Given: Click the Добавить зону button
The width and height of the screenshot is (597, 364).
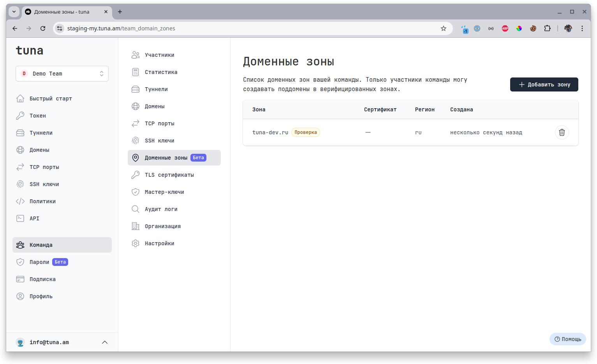Looking at the screenshot, I should 544,84.
